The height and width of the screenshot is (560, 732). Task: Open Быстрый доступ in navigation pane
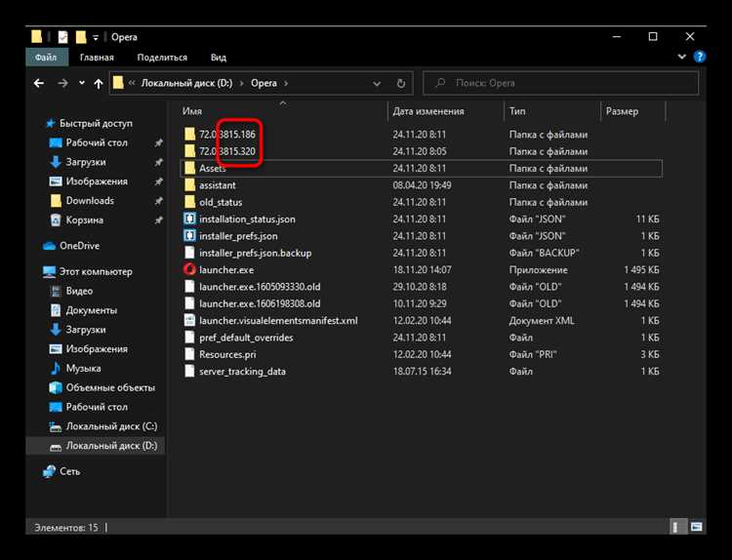pos(96,123)
